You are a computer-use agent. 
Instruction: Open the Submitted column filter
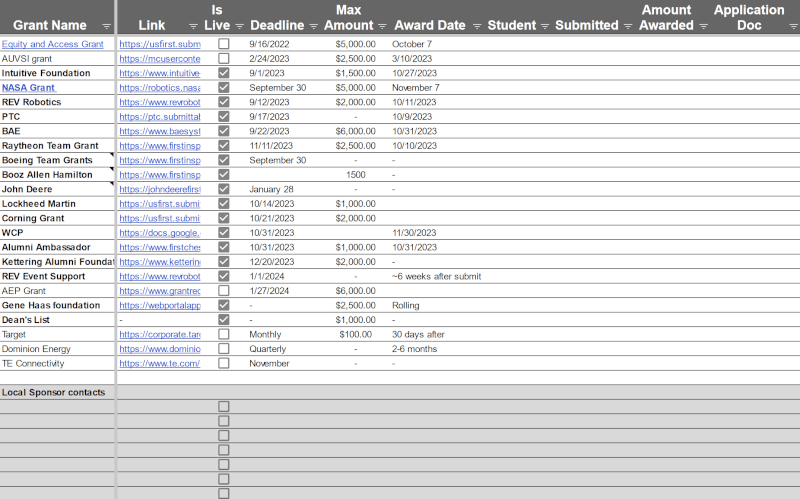[628, 27]
